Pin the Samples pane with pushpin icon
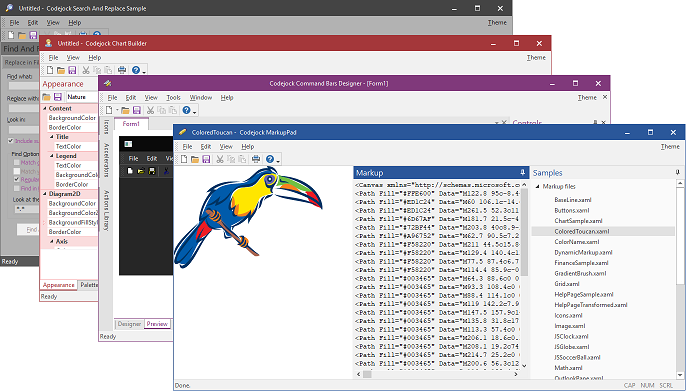 (678, 173)
